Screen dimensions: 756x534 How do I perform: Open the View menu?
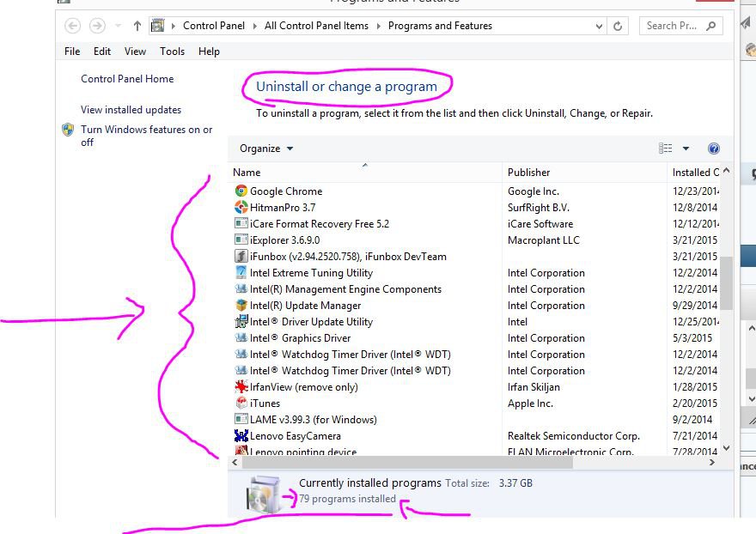click(135, 52)
